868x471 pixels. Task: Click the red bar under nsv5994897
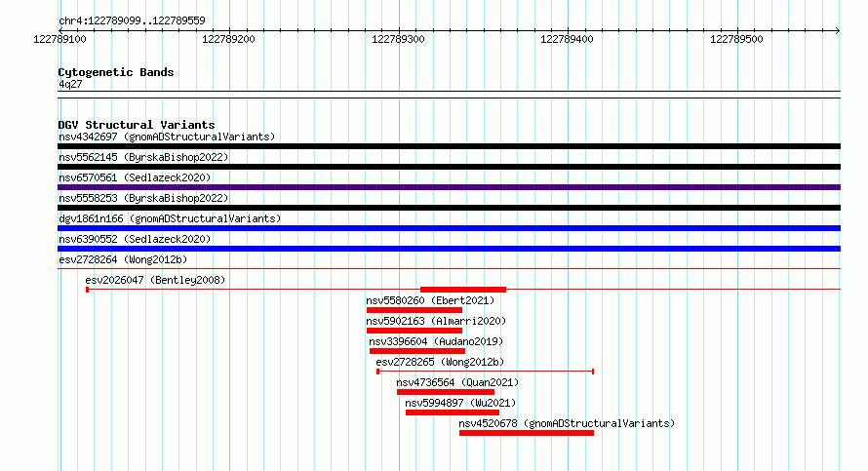(453, 412)
